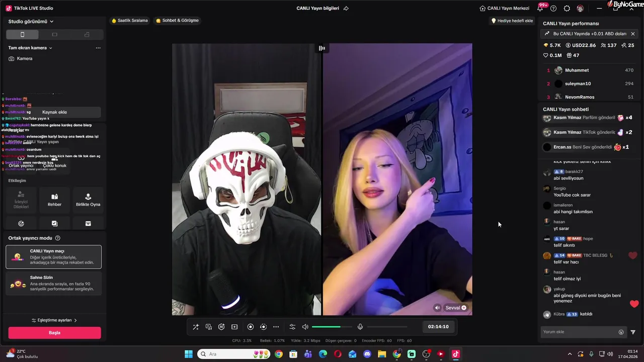Open Ortak yayıncı modu help icon
The width and height of the screenshot is (644, 362).
point(57,238)
